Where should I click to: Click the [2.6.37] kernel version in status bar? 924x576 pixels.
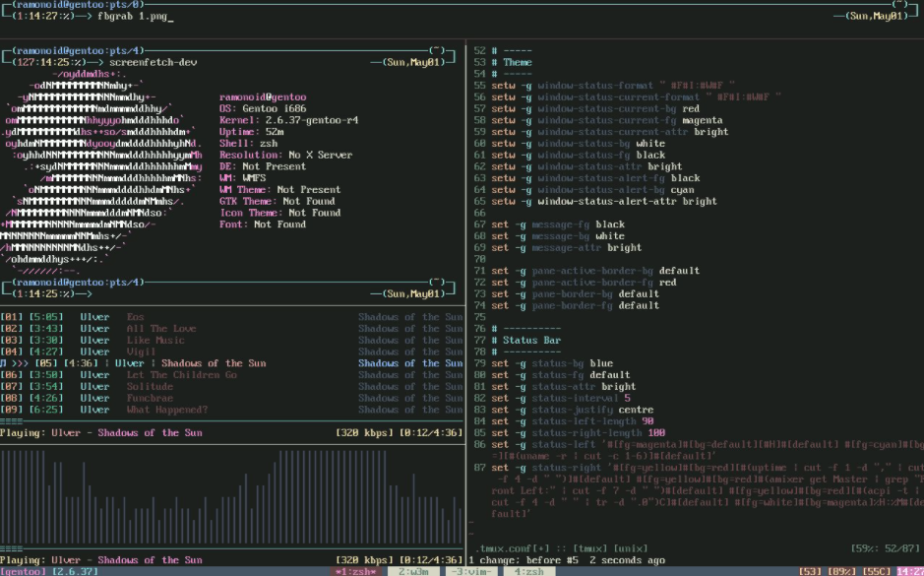tap(75, 571)
